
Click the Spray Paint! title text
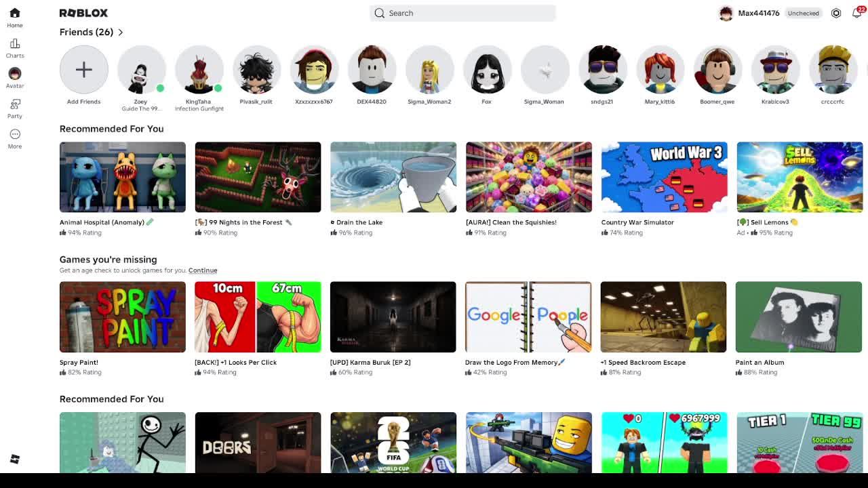pyautogui.click(x=79, y=363)
